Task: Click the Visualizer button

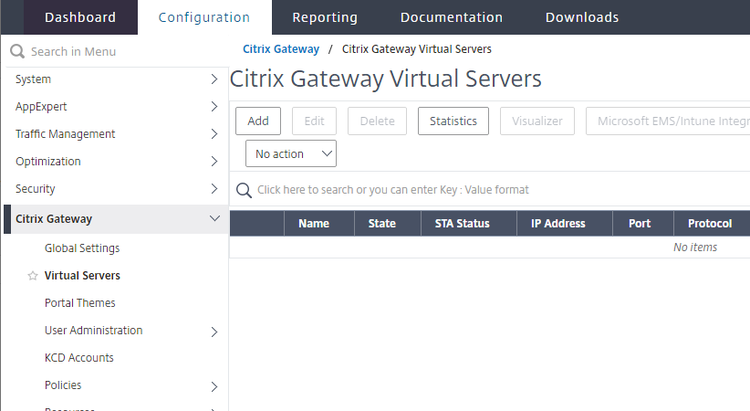Action: click(x=537, y=121)
